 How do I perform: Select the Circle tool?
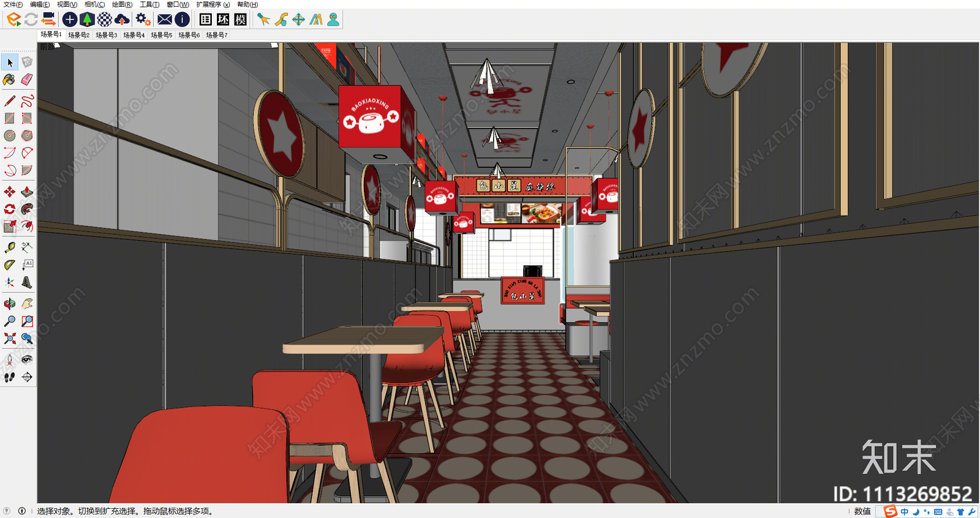[10, 135]
